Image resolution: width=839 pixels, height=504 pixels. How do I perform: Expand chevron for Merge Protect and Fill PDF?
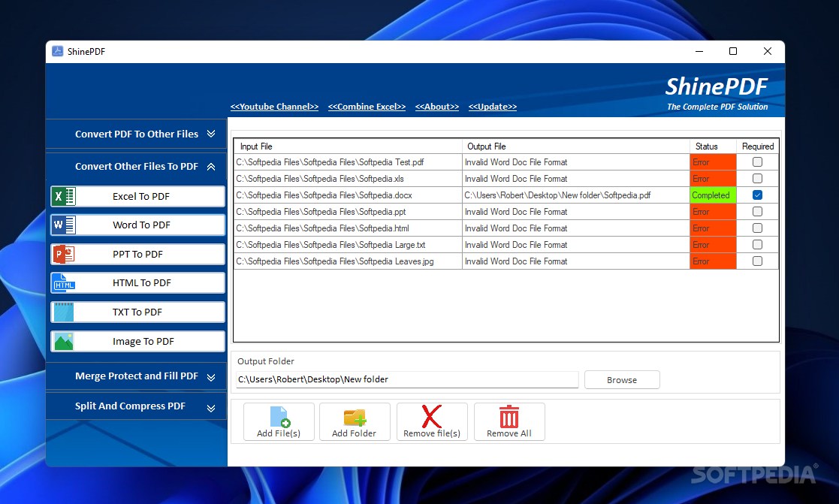tap(211, 377)
